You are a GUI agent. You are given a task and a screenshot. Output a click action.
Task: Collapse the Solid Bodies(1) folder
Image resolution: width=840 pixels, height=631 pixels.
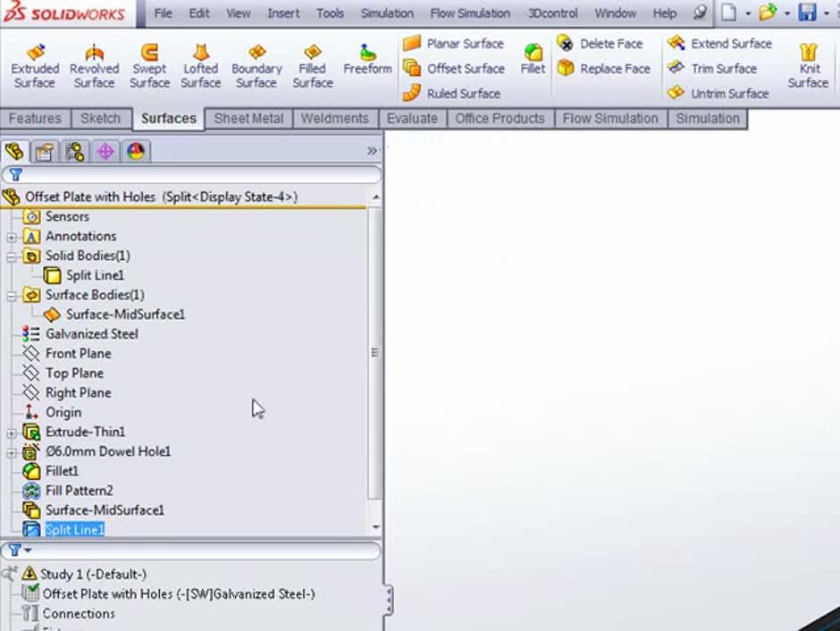pos(11,257)
